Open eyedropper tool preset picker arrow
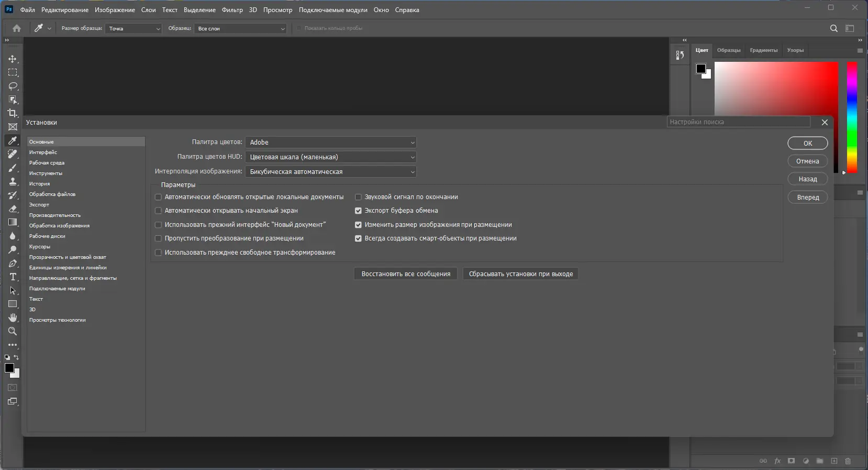The width and height of the screenshot is (868, 470). click(49, 29)
